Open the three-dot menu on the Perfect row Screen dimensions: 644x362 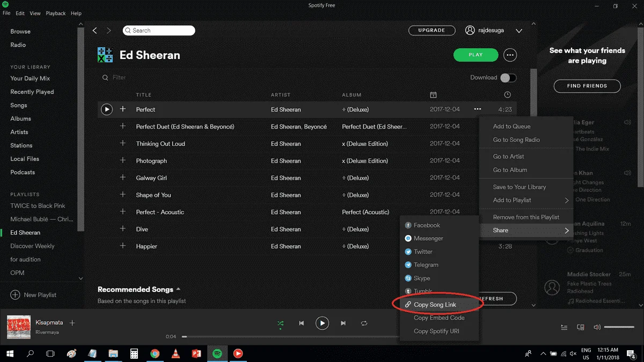point(478,109)
